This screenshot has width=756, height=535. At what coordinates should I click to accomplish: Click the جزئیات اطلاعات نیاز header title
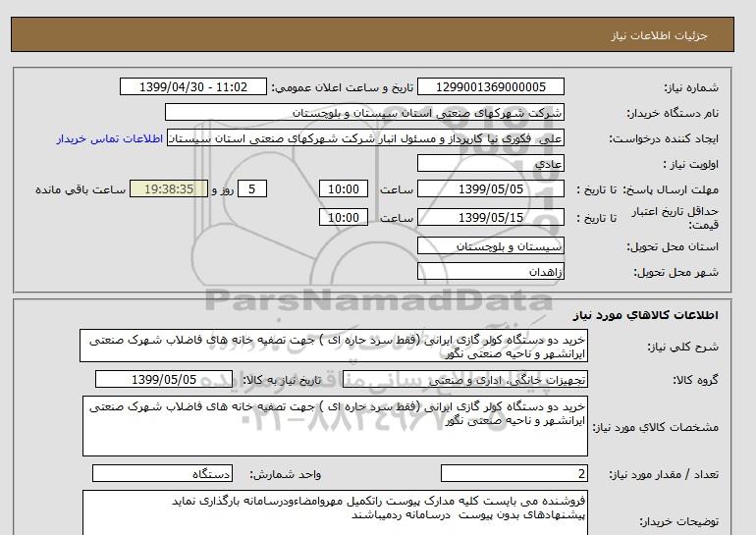pos(659,35)
